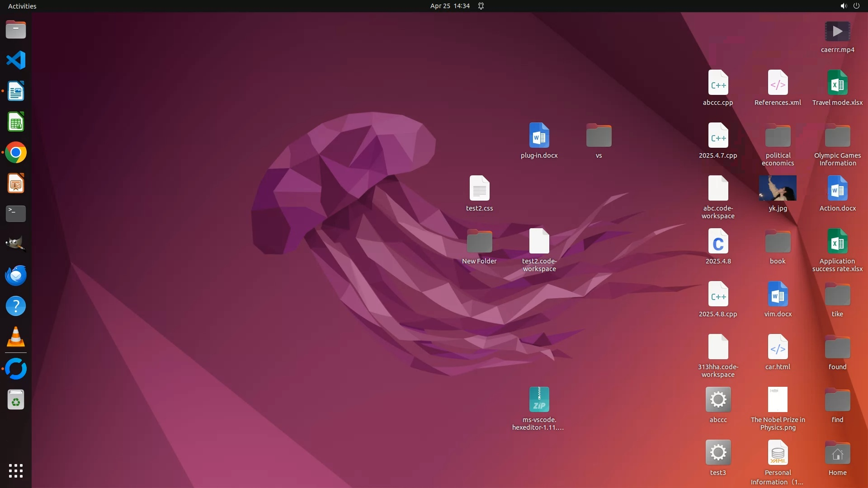The image size is (868, 488).
Task: Select the Home folder on desktop
Action: pyautogui.click(x=837, y=453)
